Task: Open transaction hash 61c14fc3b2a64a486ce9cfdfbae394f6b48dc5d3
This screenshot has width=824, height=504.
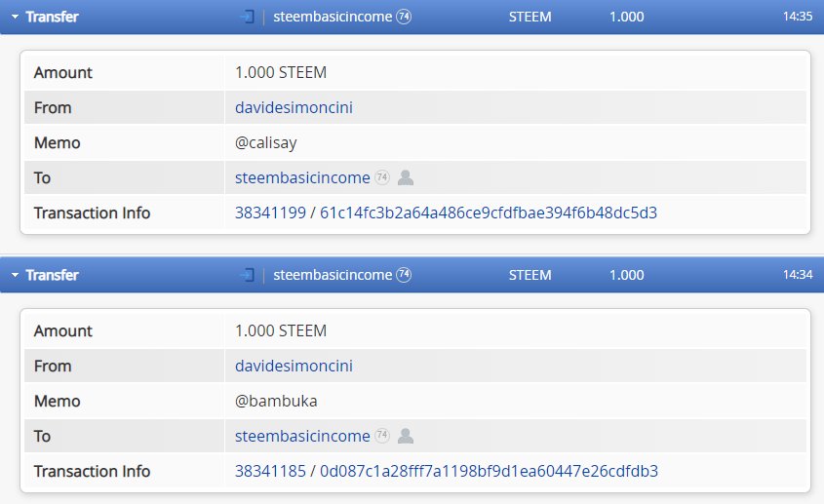Action: 489,213
